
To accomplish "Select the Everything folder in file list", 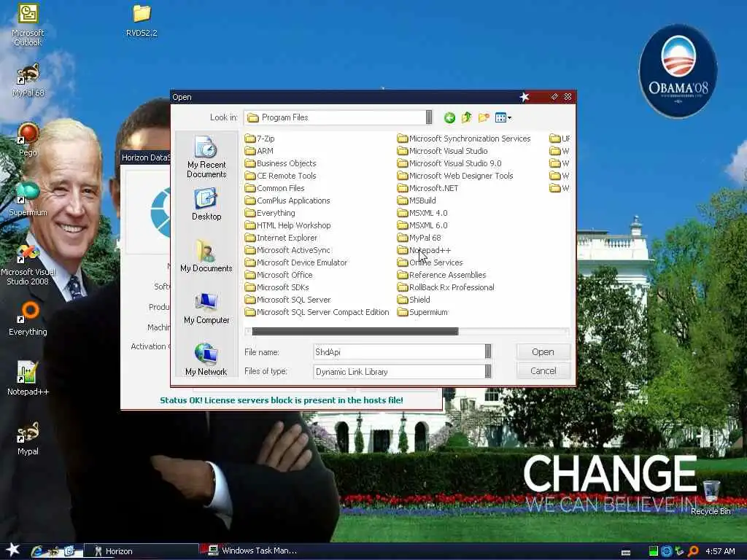I will pos(270,213).
